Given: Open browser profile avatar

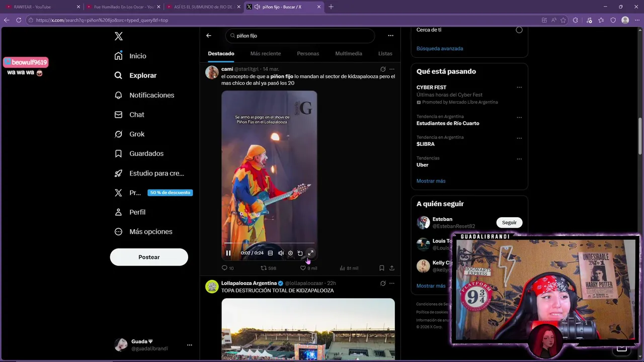Looking at the screenshot, I should tap(625, 20).
